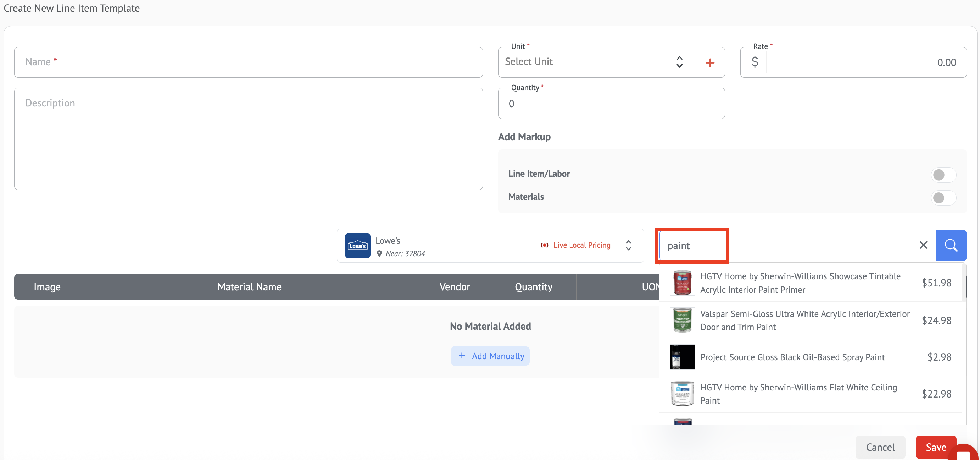Click the Description text area
The width and height of the screenshot is (980, 460).
coord(248,139)
